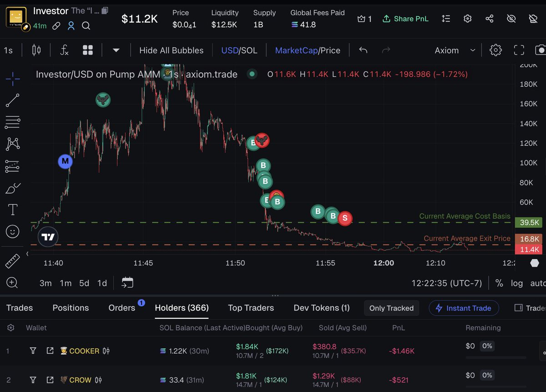This screenshot has height=392, width=546.
Task: Expand the dropdown arrow next to layout grid
Action: 116,50
